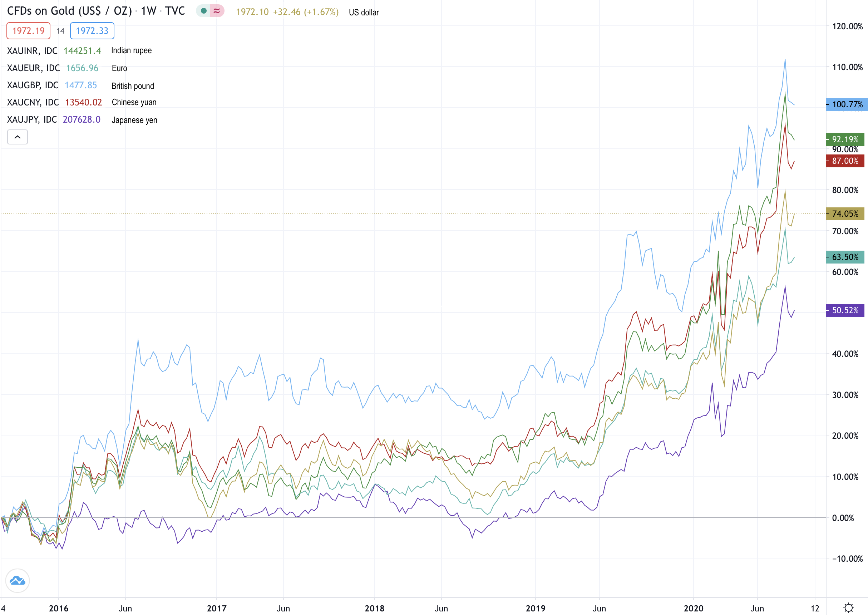Select the XAUGBP British pound legend entry
The image size is (868, 615).
pyautogui.click(x=33, y=85)
